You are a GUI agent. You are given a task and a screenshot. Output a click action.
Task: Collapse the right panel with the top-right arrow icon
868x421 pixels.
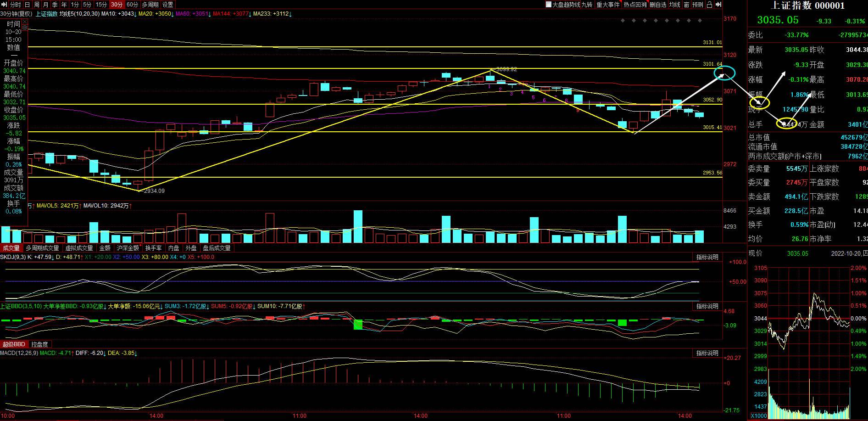(x=718, y=5)
